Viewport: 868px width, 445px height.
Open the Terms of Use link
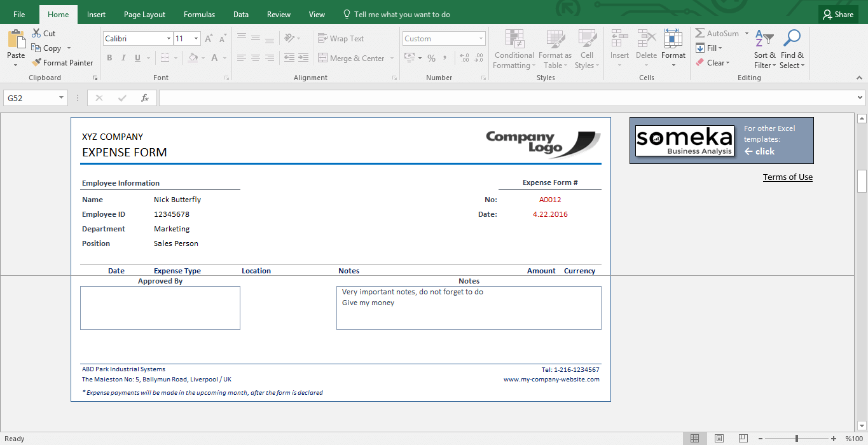point(788,177)
